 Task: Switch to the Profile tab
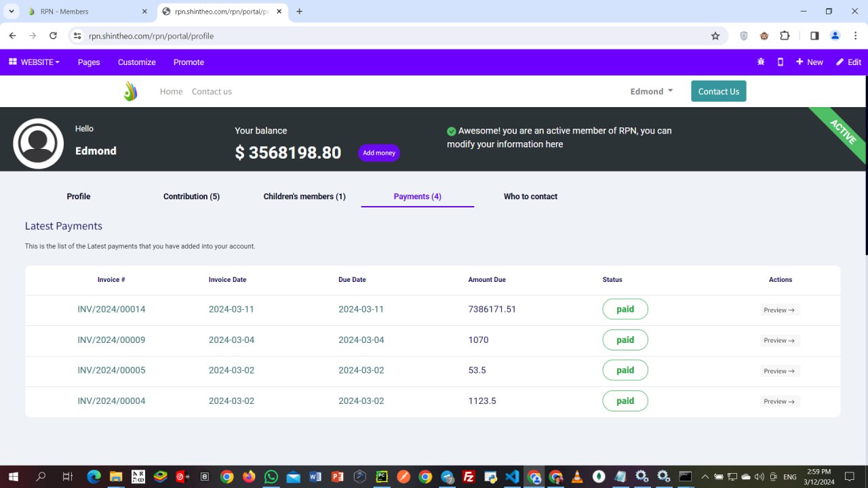coord(79,197)
